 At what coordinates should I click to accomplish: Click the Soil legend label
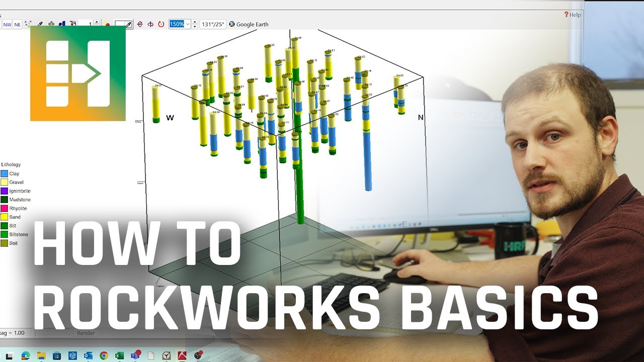point(14,243)
